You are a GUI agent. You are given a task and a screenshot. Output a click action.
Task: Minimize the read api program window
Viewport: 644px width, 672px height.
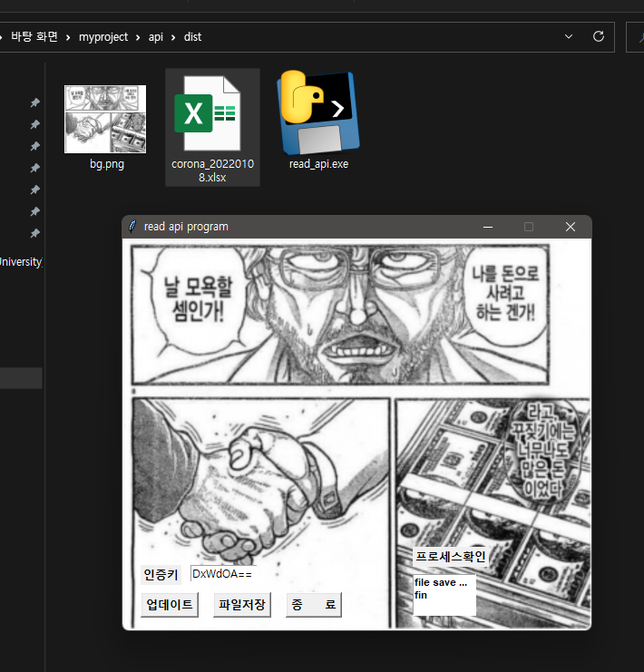coord(488,227)
